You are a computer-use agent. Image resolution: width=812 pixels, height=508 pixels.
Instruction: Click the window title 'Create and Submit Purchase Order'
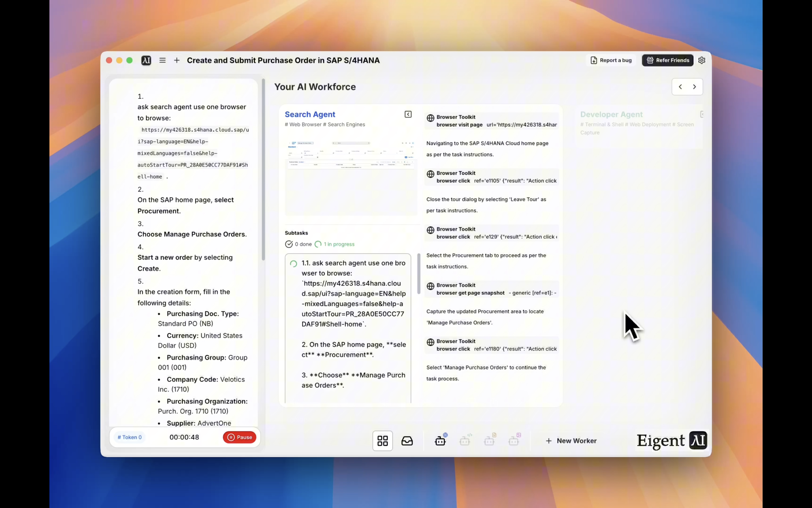283,60
